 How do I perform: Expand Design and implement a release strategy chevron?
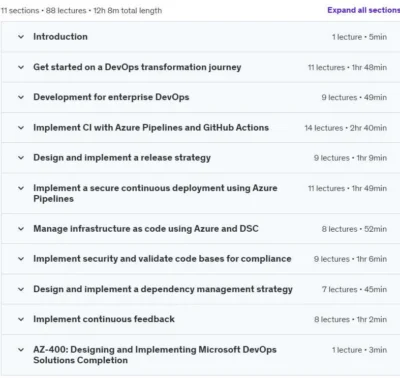point(21,158)
